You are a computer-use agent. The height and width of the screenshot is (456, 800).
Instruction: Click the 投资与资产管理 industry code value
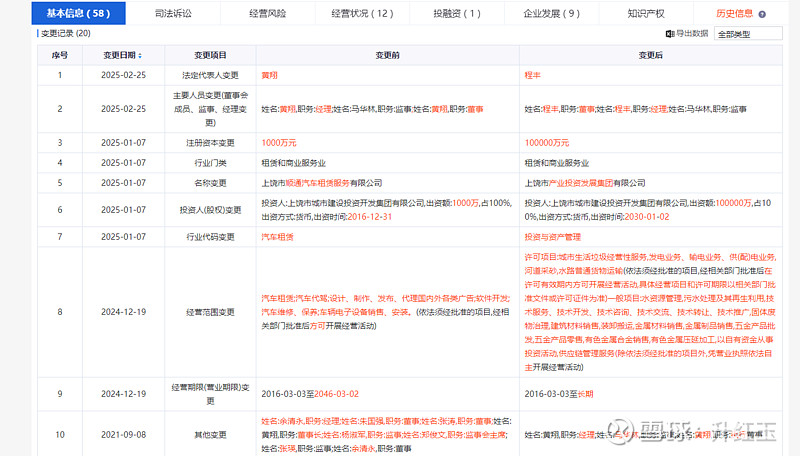(553, 237)
